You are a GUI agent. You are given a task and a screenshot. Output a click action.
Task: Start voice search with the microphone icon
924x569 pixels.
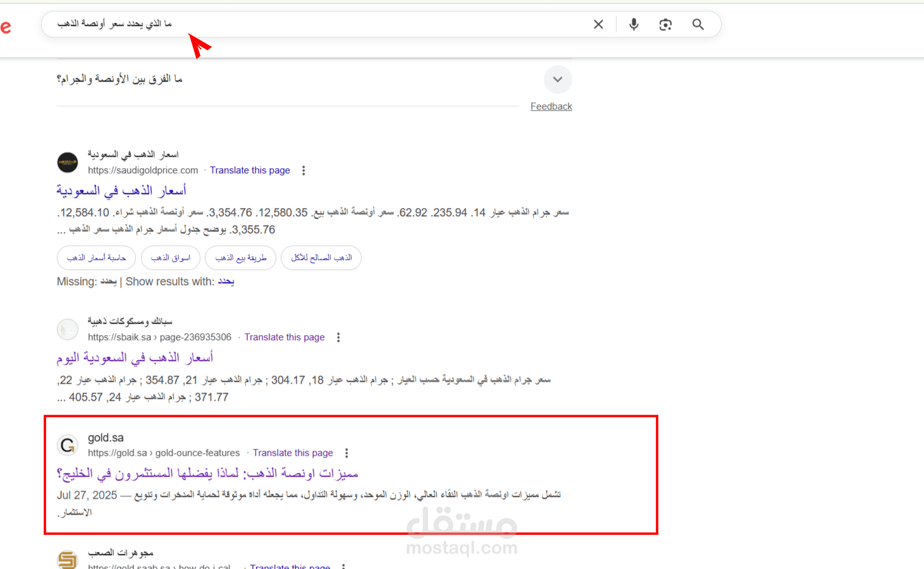pos(634,25)
